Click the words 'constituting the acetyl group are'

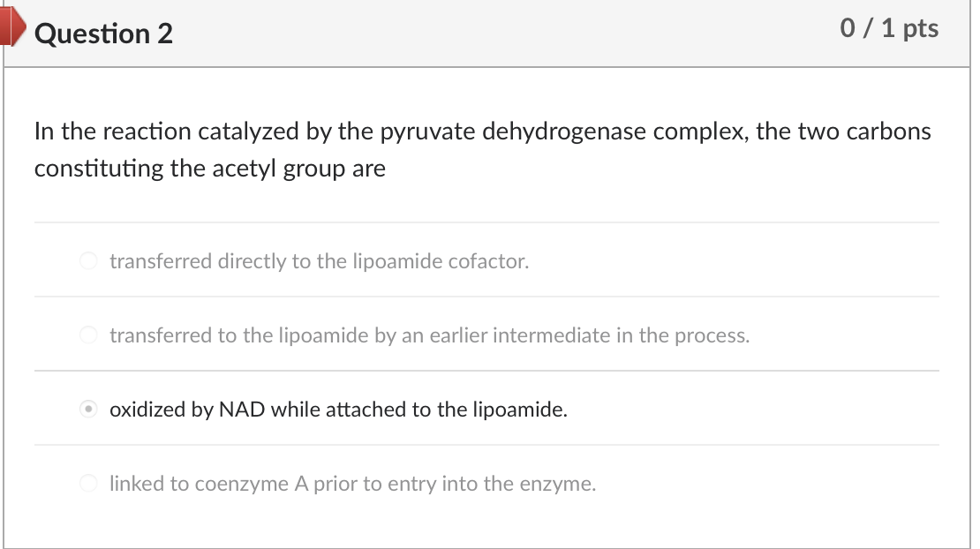(210, 169)
